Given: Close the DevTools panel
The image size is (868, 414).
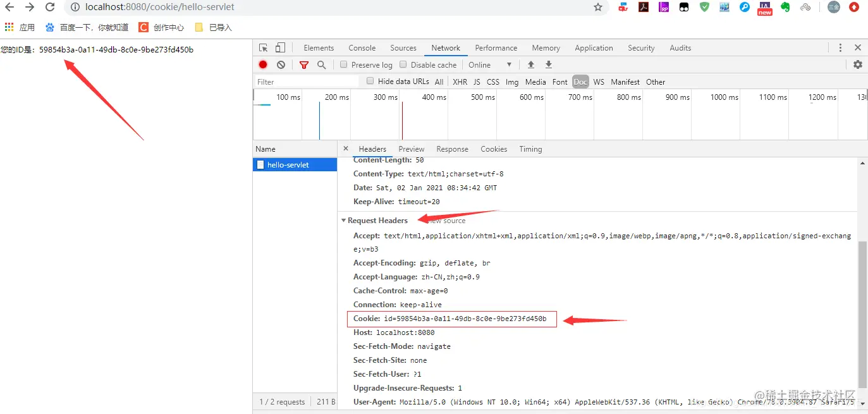Looking at the screenshot, I should point(858,47).
